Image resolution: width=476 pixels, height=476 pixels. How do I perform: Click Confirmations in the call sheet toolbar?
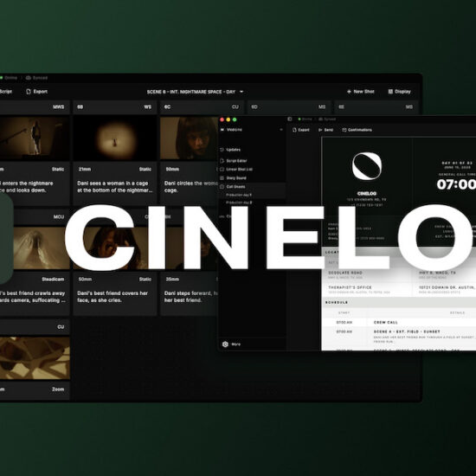[x=357, y=130]
